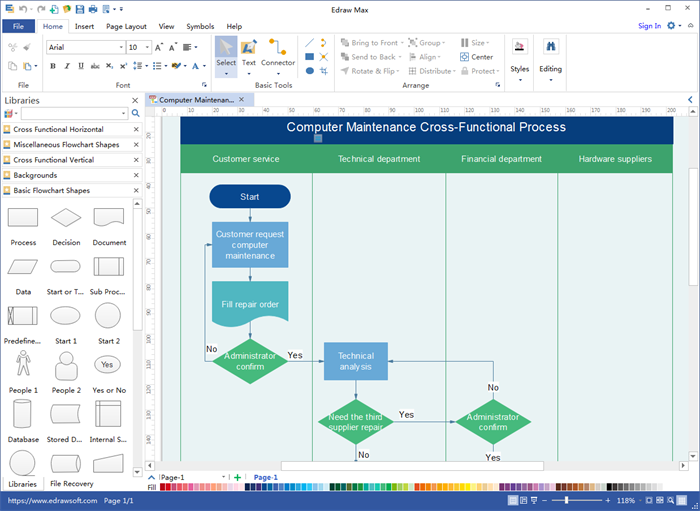Click the Select pointer tool

click(x=226, y=52)
